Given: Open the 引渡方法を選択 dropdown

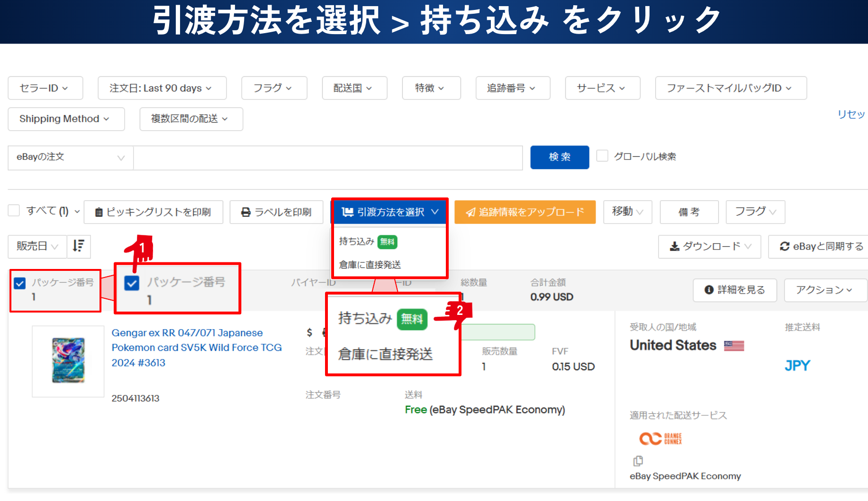Looking at the screenshot, I should point(389,212).
